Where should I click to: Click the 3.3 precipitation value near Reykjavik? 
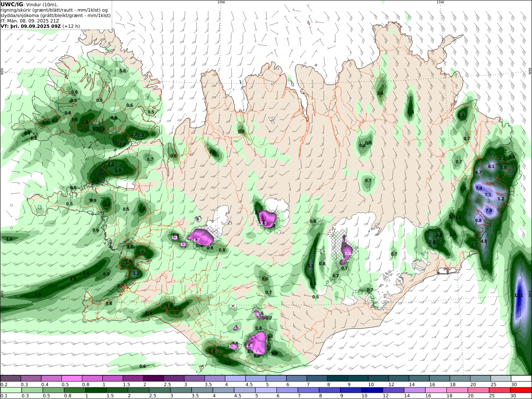tap(135, 273)
